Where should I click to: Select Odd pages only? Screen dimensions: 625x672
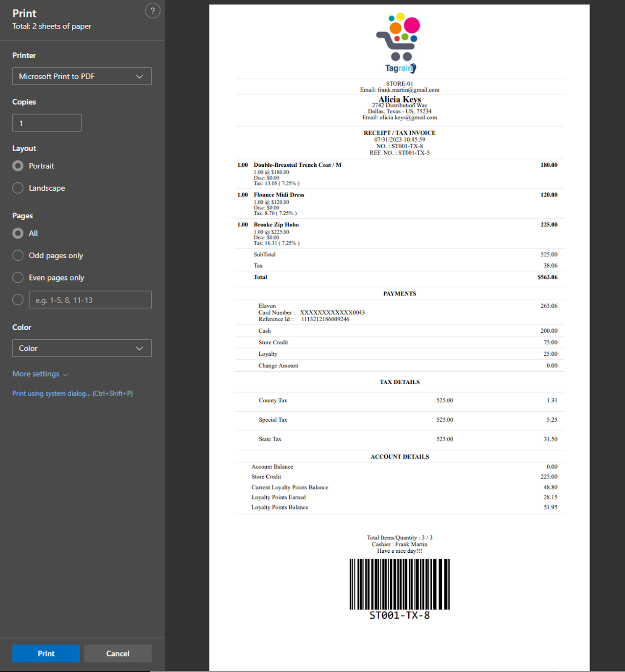pos(18,255)
